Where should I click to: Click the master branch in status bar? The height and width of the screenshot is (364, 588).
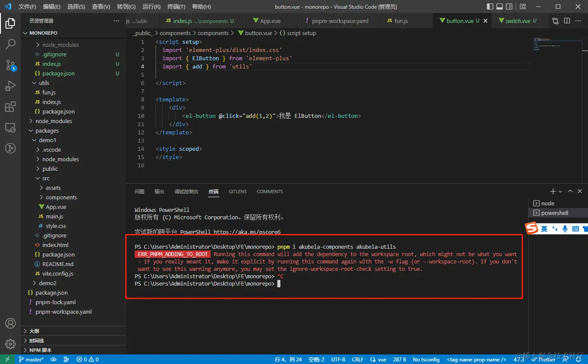(x=31, y=359)
